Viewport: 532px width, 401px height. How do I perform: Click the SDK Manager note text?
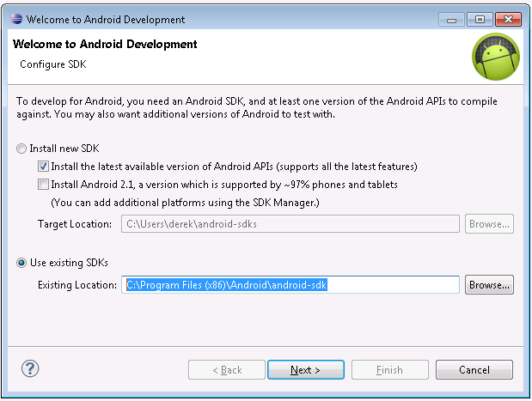[185, 203]
